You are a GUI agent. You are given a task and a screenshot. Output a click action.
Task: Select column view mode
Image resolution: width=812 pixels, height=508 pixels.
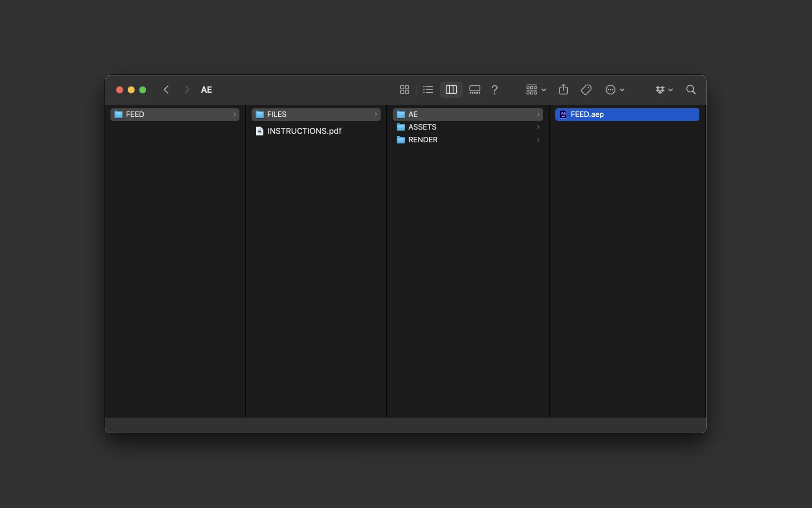(x=451, y=90)
